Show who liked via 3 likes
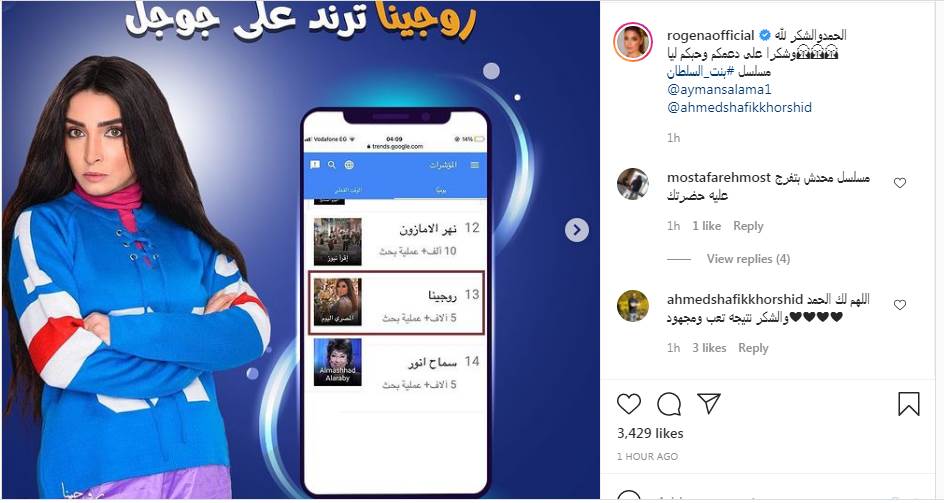The width and height of the screenshot is (944, 503). point(709,348)
